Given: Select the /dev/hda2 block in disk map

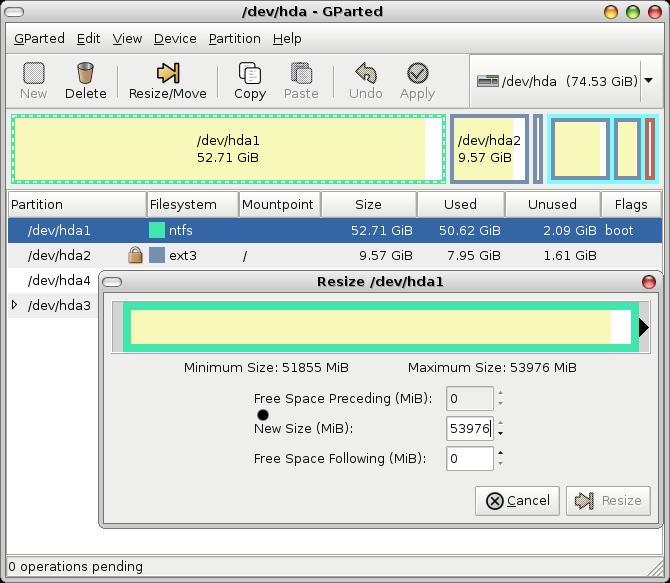Looking at the screenshot, I should pyautogui.click(x=489, y=149).
